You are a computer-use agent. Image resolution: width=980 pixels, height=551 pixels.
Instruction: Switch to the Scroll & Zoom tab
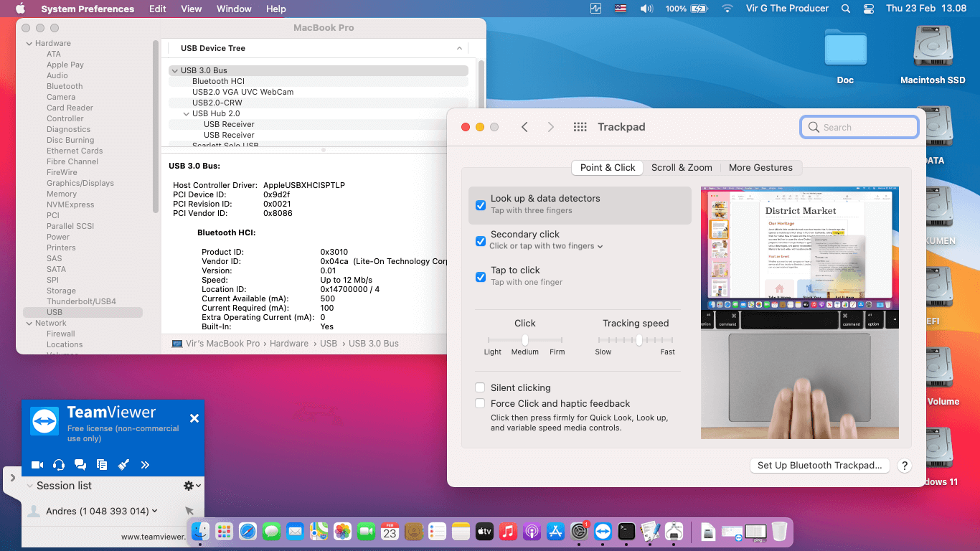(682, 167)
